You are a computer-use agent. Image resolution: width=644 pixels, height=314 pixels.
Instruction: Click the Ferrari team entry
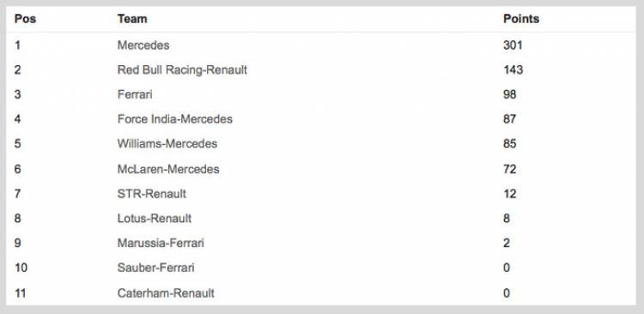[x=135, y=94]
